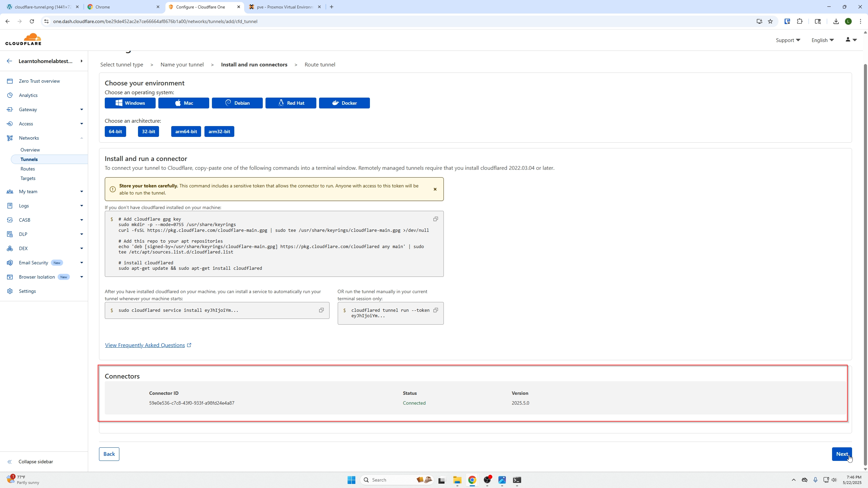Screen dimensions: 868x488
Task: Select the Debian operating system
Action: point(237,103)
